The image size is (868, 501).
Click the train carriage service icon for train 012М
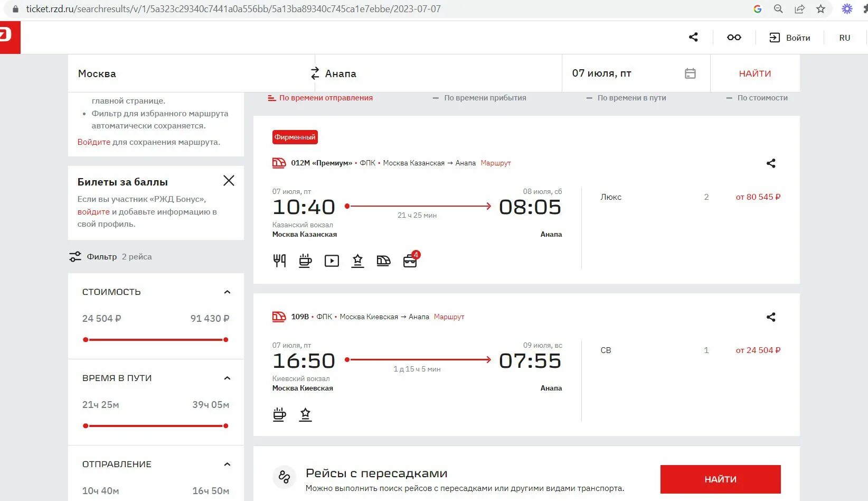pyautogui.click(x=383, y=261)
